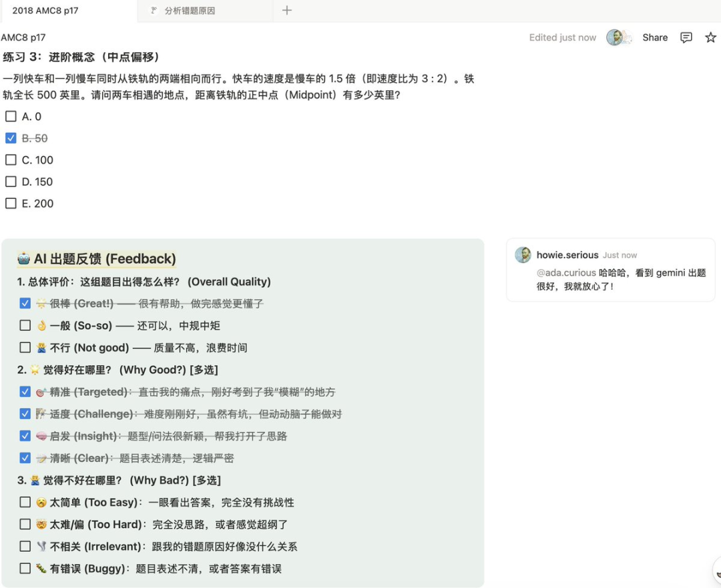Click the question 2. 觉得好在哪里？

(x=117, y=370)
